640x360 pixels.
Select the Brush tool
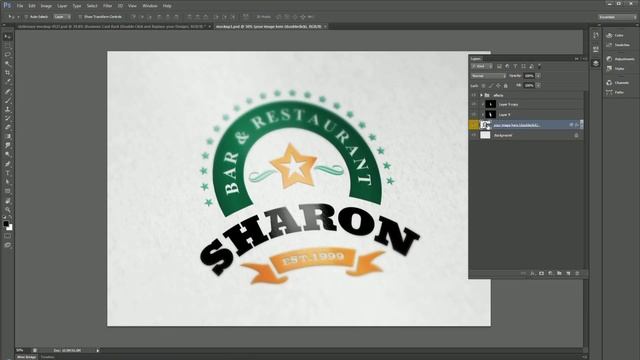tap(7, 100)
